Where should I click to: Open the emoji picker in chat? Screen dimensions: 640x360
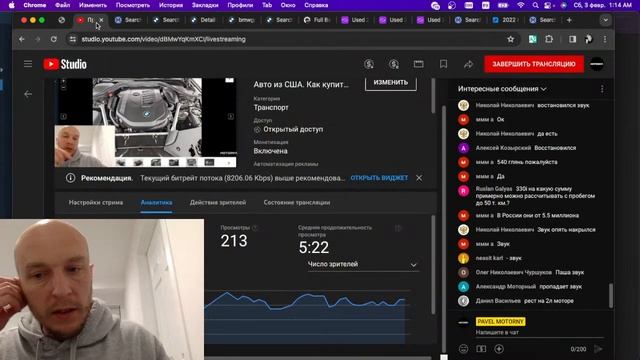pos(463,349)
